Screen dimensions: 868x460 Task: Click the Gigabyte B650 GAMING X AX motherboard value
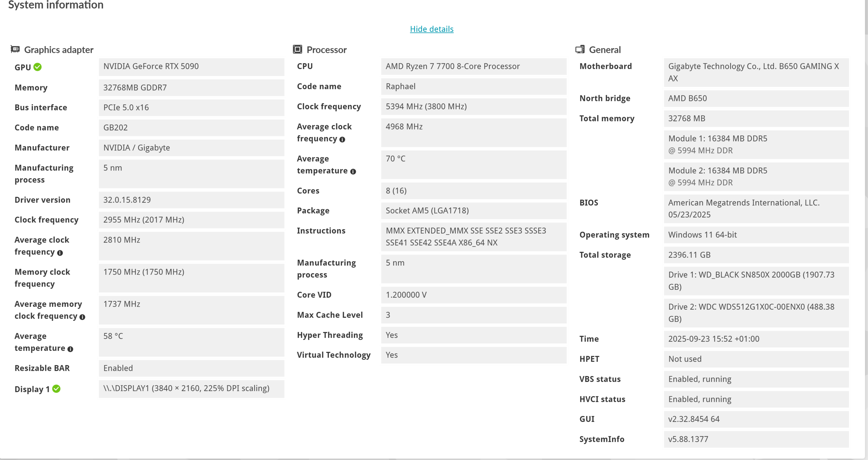click(x=756, y=73)
